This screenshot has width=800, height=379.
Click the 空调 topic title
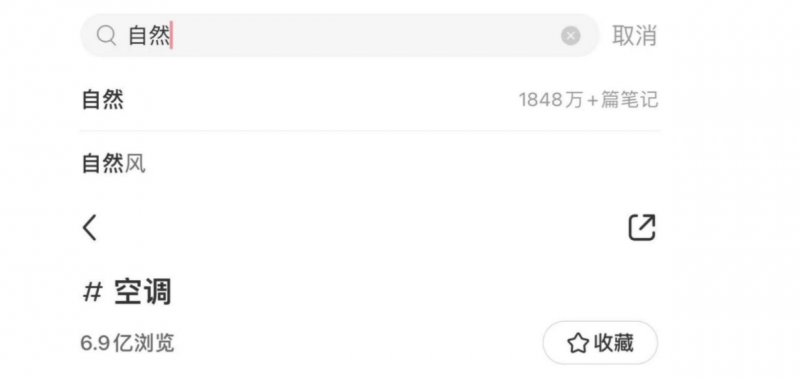[x=142, y=293]
